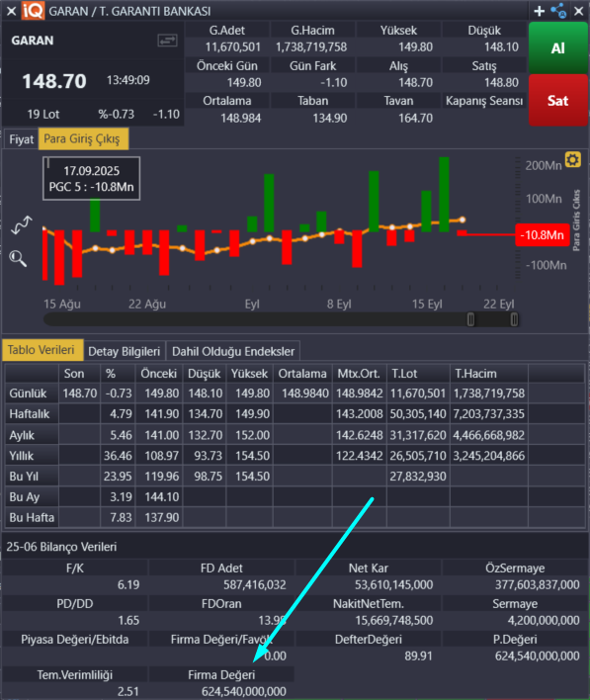Add a new panel with plus icon
Viewport: 590px width, 700px height.
[540, 11]
